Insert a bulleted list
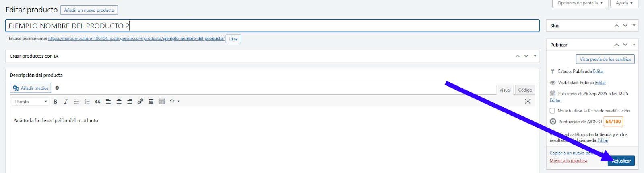 76,102
